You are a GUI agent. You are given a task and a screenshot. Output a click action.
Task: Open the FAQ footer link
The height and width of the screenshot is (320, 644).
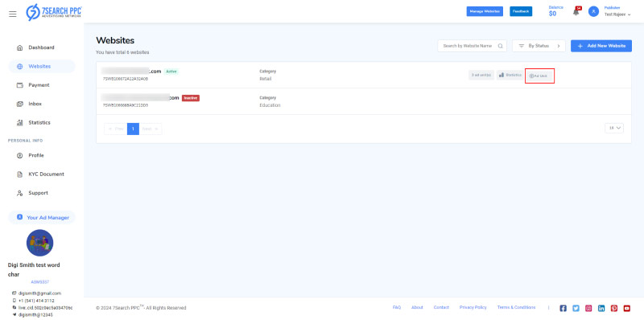pyautogui.click(x=396, y=307)
